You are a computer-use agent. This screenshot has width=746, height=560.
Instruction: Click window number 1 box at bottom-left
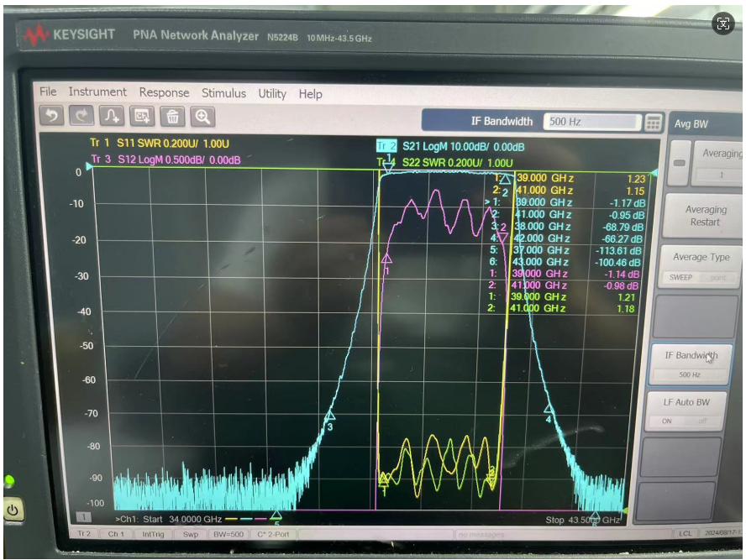click(x=84, y=516)
